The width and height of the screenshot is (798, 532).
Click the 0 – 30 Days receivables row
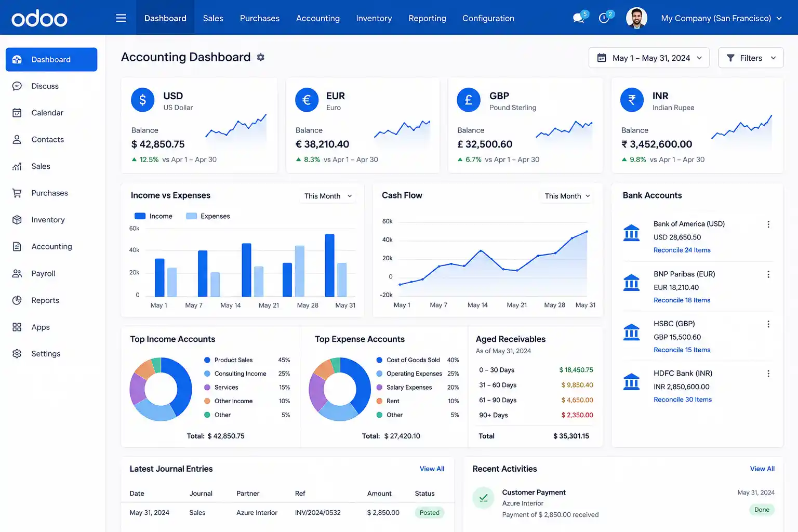536,370
